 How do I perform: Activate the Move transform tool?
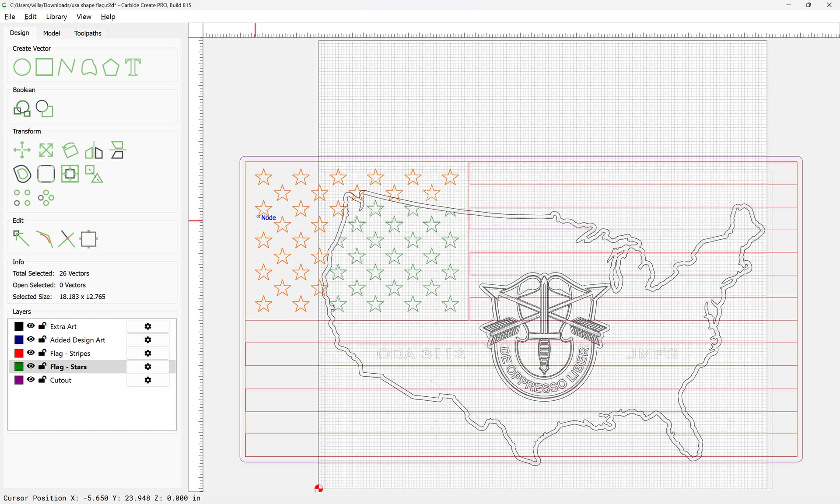(x=22, y=150)
